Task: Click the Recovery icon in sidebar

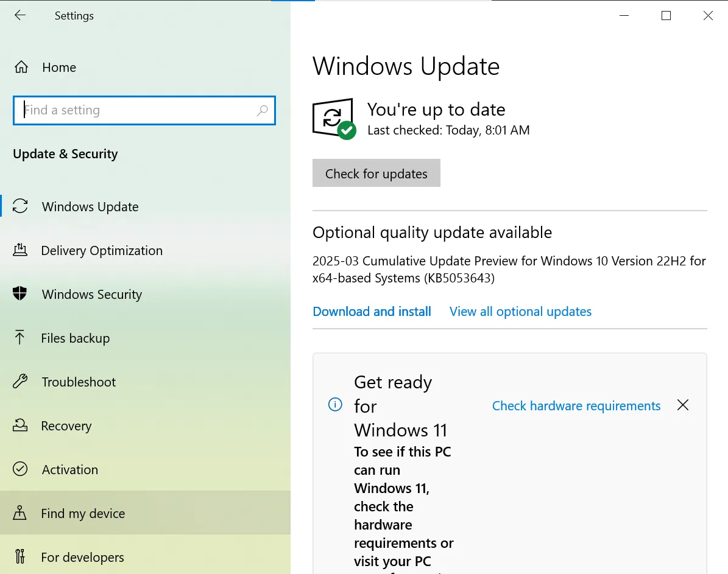Action: pos(20,426)
